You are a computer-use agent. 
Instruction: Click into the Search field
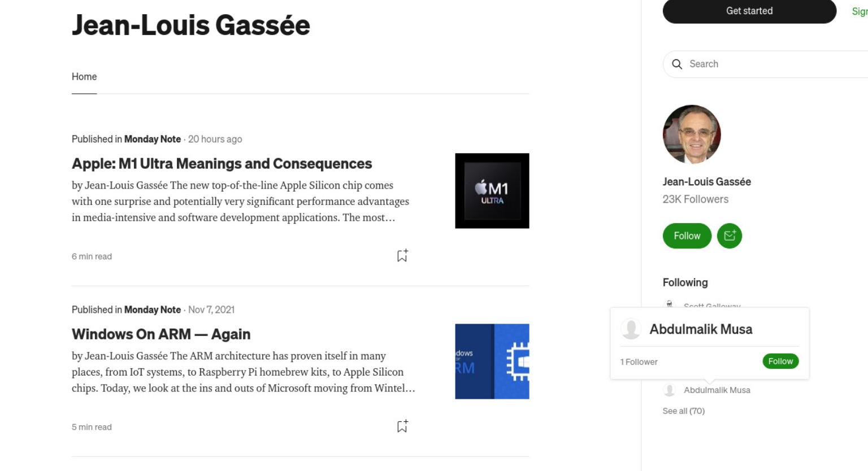[x=769, y=64]
